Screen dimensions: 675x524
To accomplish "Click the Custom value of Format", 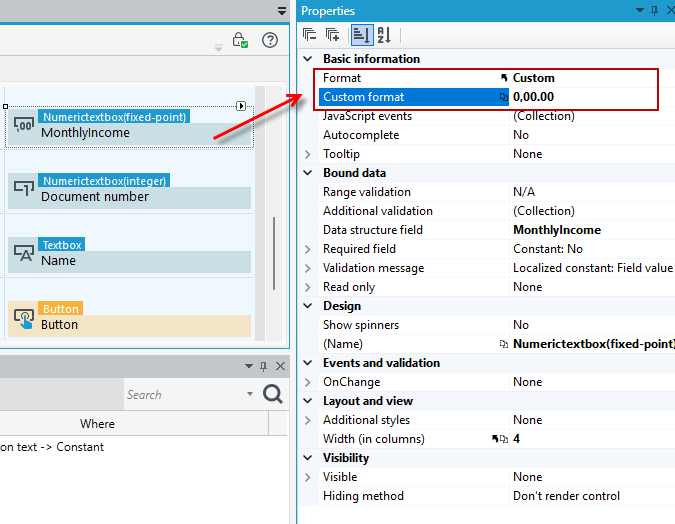I will pyautogui.click(x=533, y=78).
